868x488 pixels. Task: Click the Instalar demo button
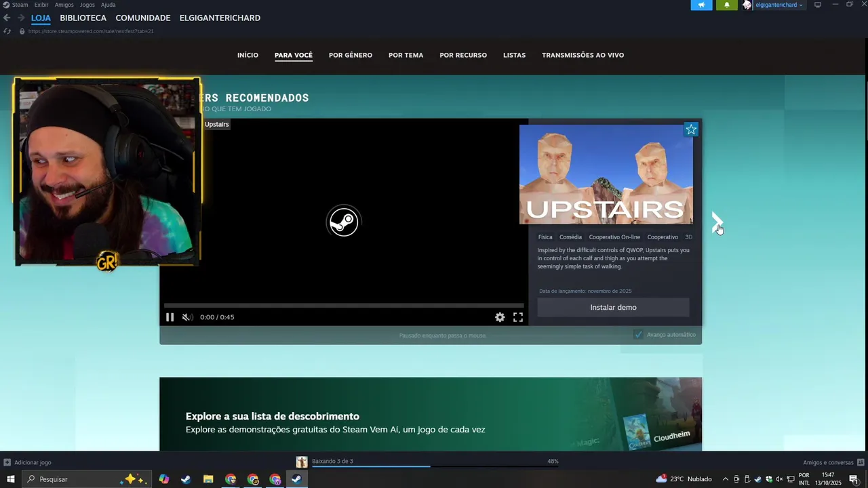click(x=613, y=308)
